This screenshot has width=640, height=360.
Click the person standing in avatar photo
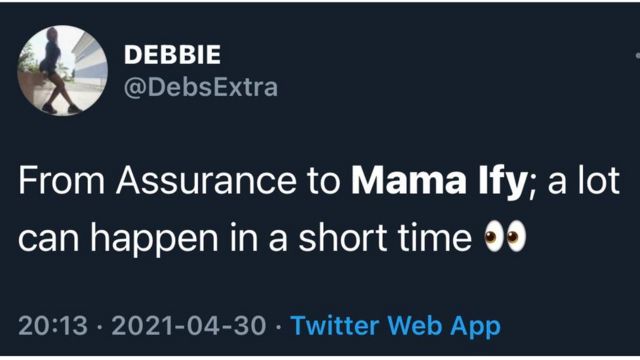click(x=55, y=70)
